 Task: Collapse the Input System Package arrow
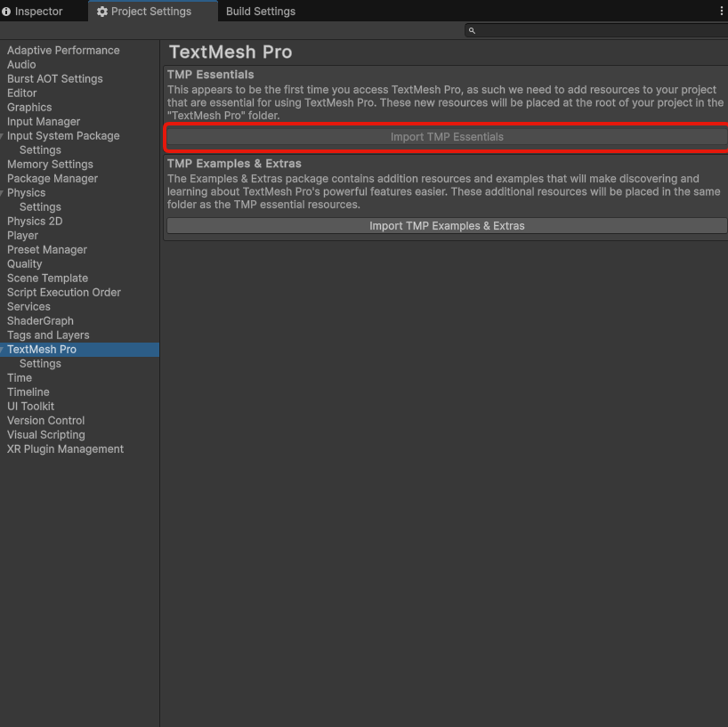pyautogui.click(x=3, y=136)
